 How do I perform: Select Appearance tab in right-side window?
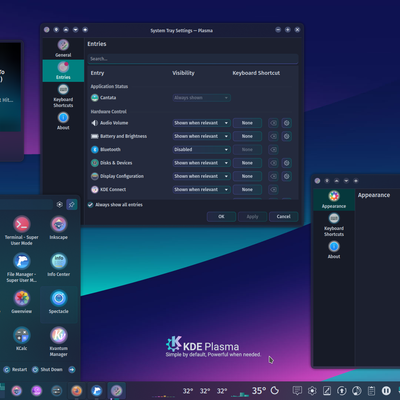(x=334, y=199)
